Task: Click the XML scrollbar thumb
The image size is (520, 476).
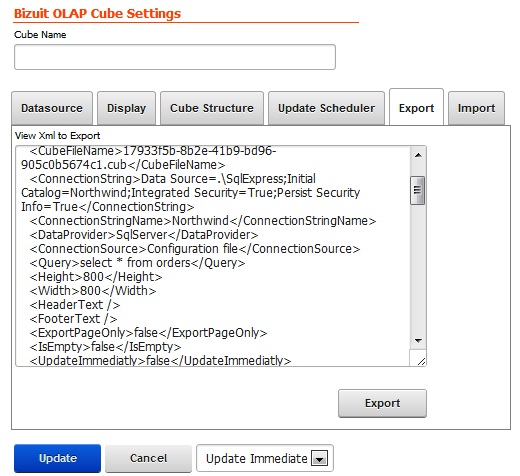Action: tap(418, 190)
